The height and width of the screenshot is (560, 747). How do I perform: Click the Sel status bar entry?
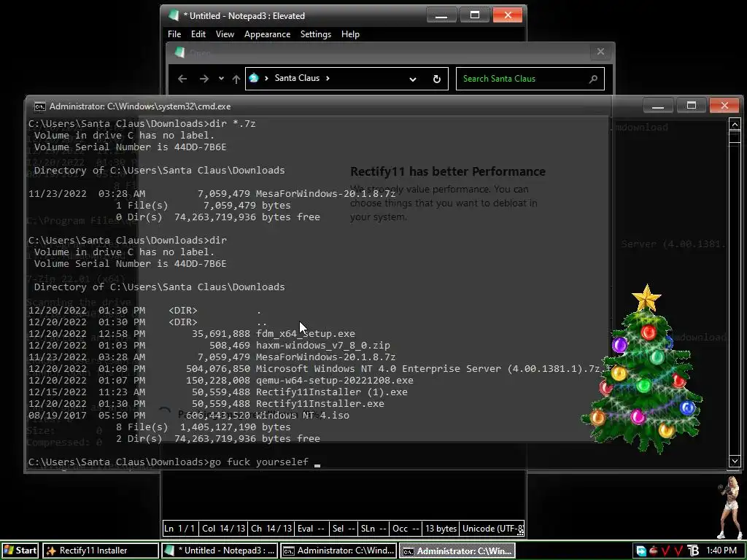coord(344,529)
